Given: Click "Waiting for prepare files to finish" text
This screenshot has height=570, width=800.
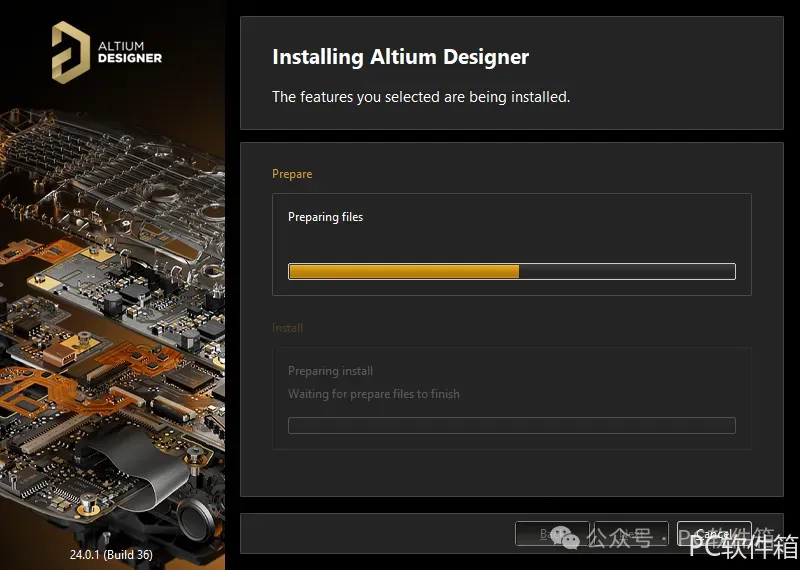Looking at the screenshot, I should 374,394.
